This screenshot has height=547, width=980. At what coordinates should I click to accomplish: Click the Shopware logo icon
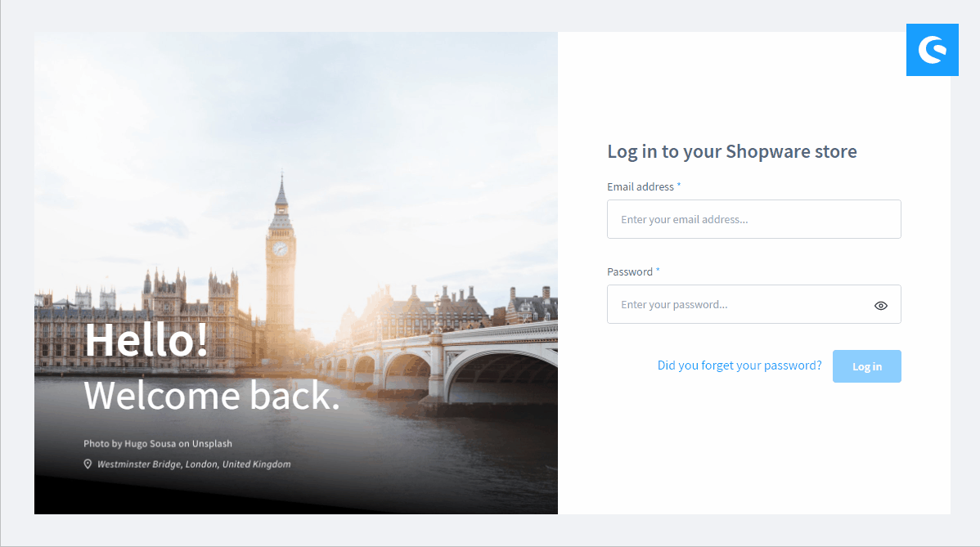click(932, 50)
